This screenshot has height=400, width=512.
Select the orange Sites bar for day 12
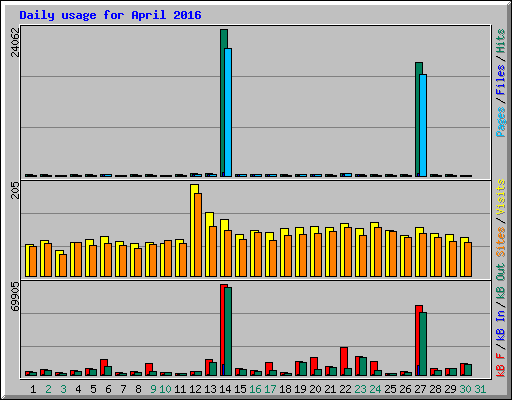click(x=198, y=235)
